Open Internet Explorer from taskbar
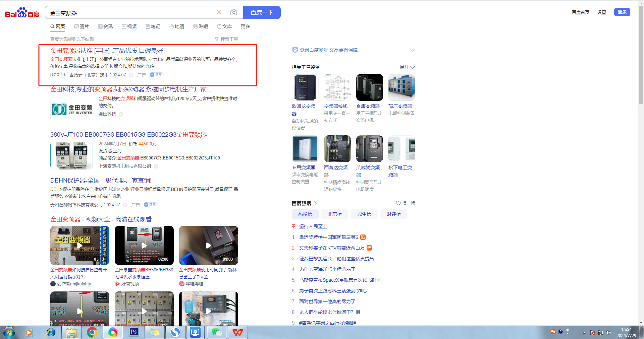 [x=51, y=332]
